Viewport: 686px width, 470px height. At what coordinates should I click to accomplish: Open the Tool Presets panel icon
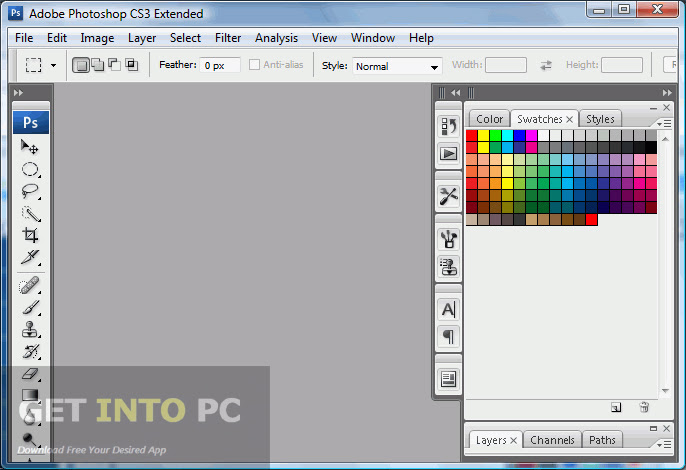click(x=448, y=196)
